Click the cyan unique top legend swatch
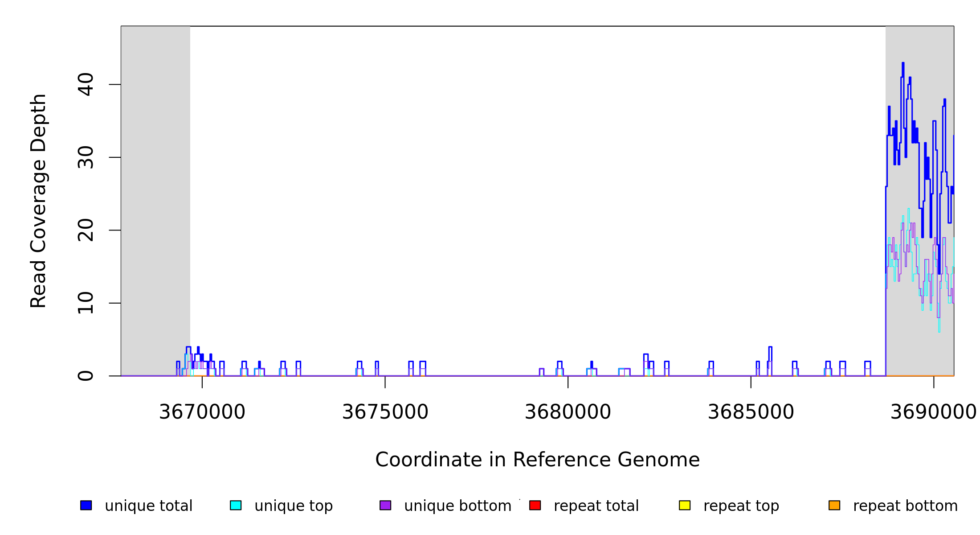This screenshot has width=980, height=535. click(x=236, y=505)
